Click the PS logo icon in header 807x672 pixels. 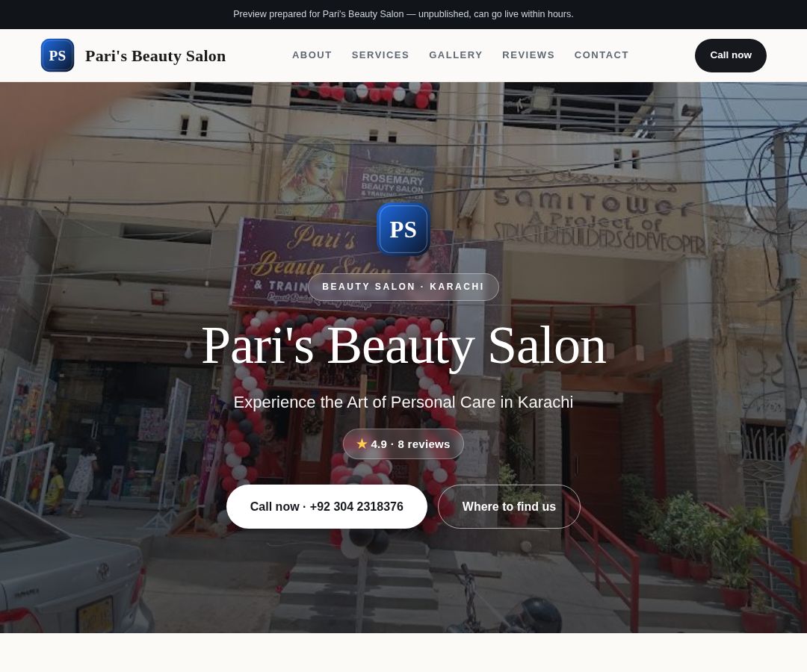[x=57, y=55]
